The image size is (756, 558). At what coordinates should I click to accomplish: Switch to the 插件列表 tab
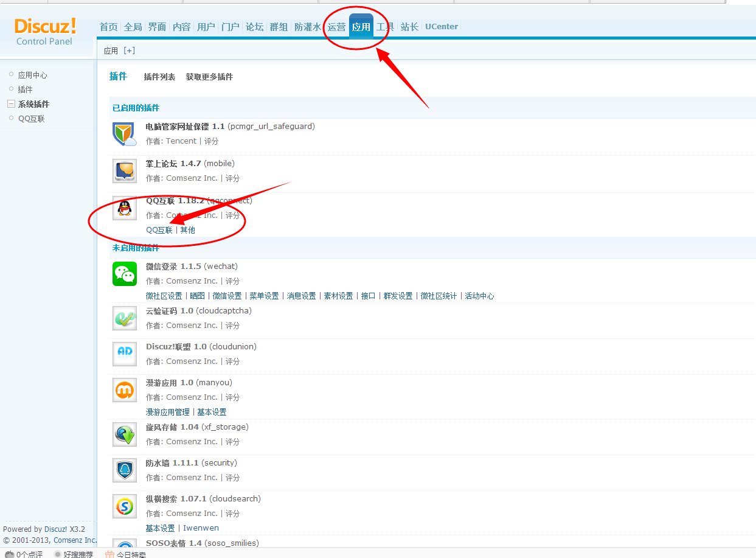coord(159,77)
